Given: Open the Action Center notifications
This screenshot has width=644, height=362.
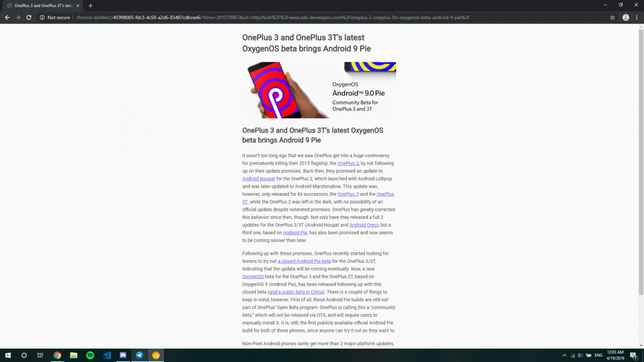Looking at the screenshot, I should pos(634,355).
